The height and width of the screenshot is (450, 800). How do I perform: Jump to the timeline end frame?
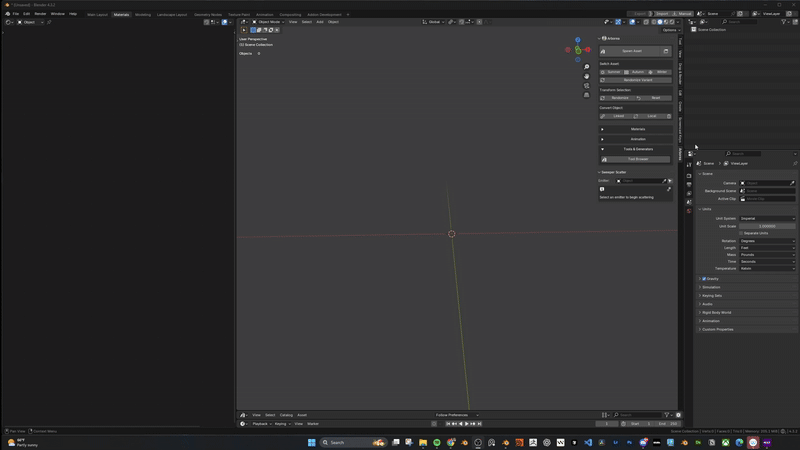pos(479,423)
